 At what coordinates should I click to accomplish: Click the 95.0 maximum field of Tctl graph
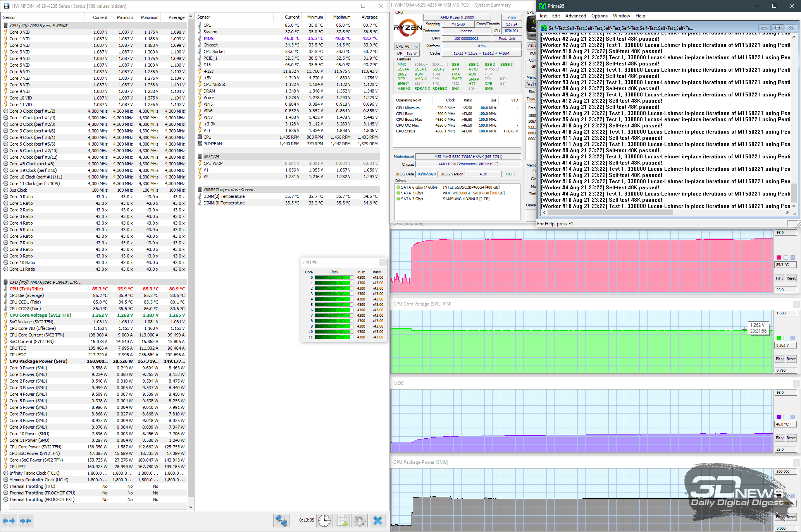785,233
